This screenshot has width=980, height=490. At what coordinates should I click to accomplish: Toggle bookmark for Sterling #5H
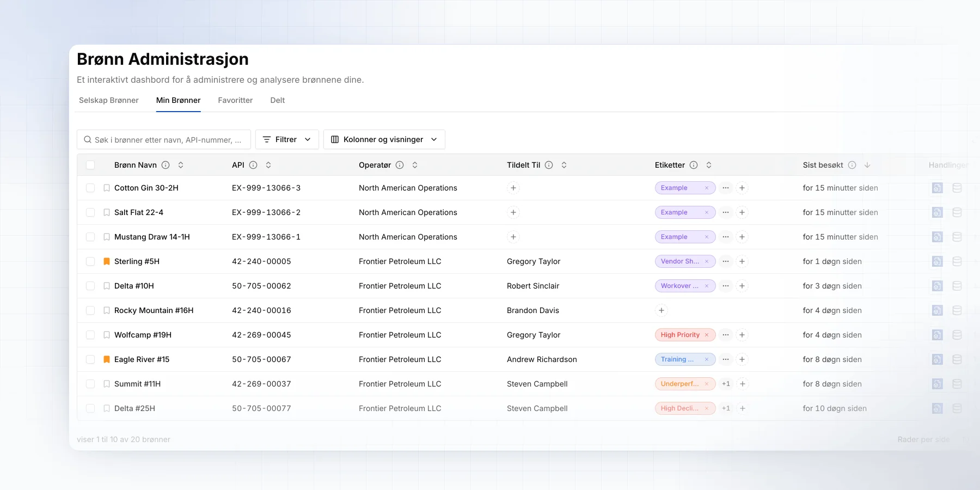pyautogui.click(x=107, y=261)
